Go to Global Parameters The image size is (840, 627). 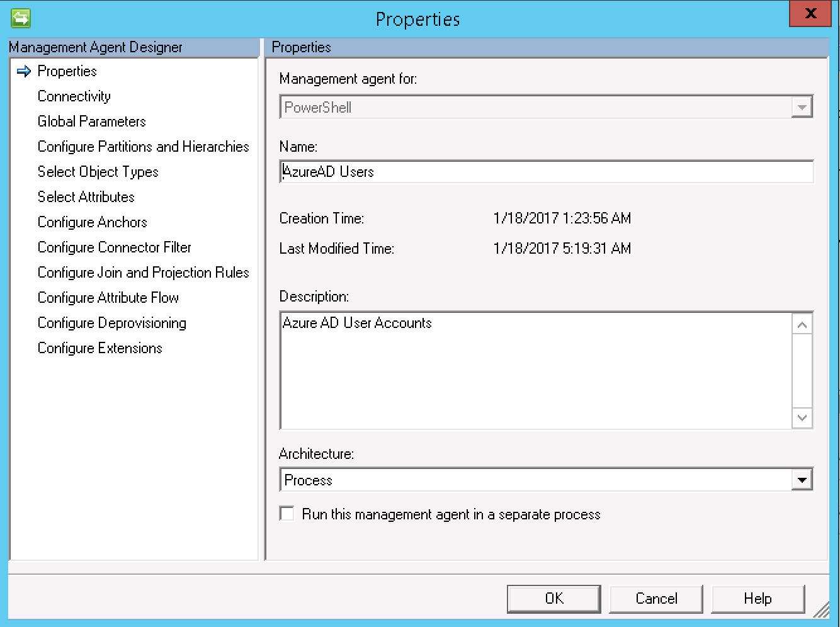point(92,121)
